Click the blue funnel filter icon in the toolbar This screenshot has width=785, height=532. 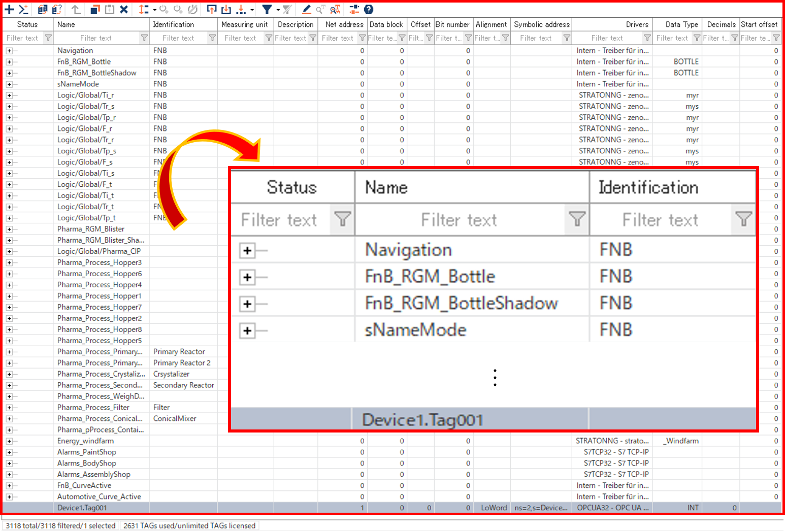[x=267, y=9]
